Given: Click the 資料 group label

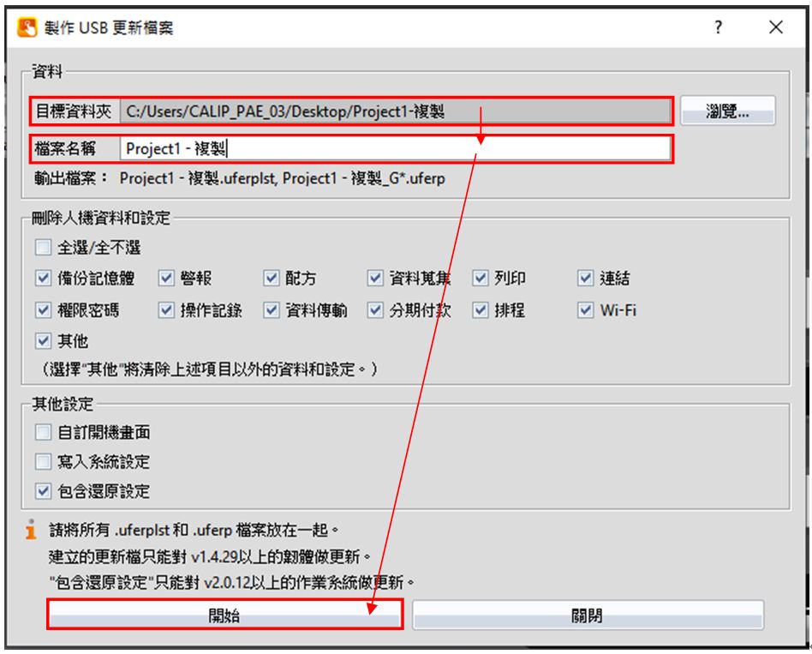Looking at the screenshot, I should [x=47, y=71].
